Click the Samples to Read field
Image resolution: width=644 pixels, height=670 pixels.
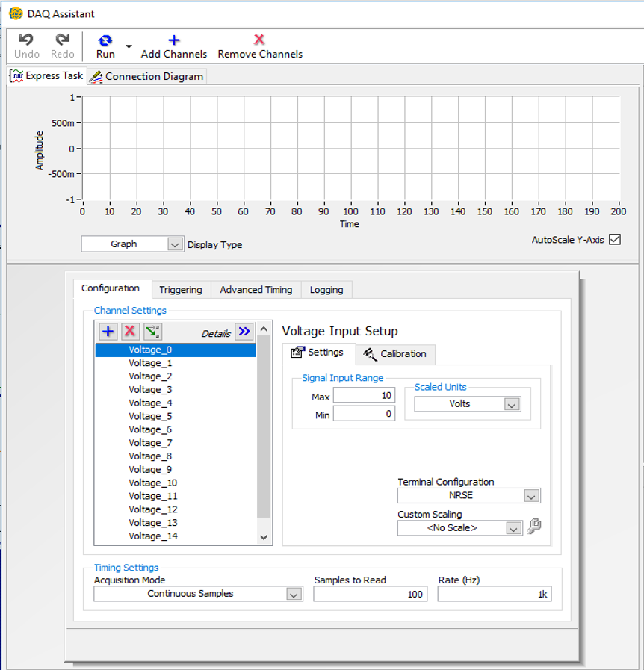370,594
